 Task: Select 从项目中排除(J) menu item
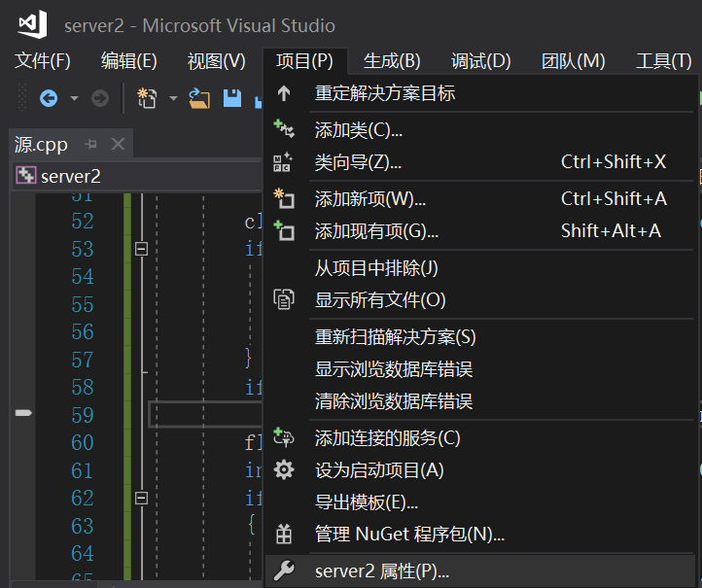pyautogui.click(x=479, y=267)
